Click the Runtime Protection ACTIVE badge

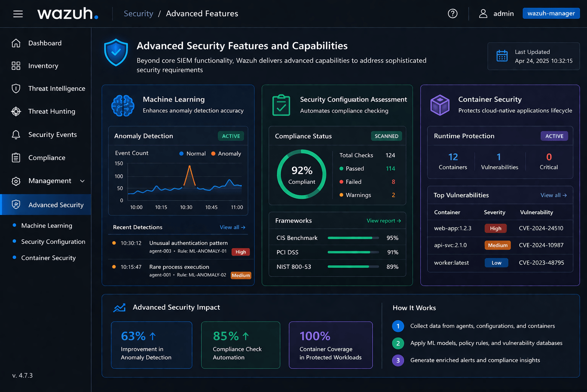(x=554, y=136)
